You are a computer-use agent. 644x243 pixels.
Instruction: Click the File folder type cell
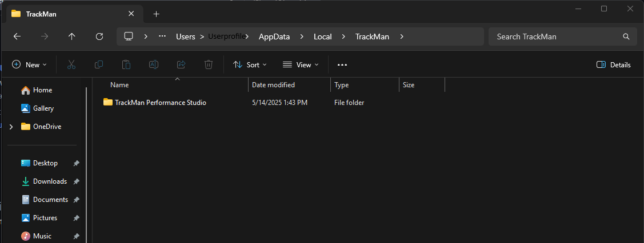pos(349,103)
